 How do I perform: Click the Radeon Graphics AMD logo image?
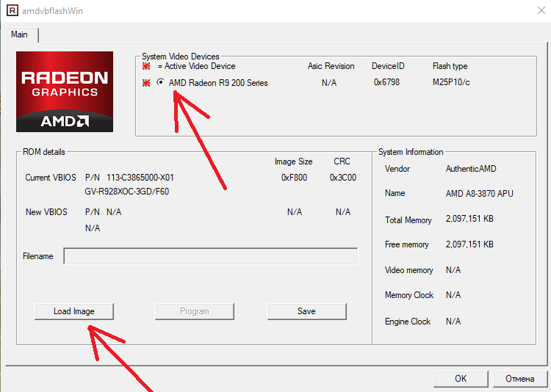65,92
